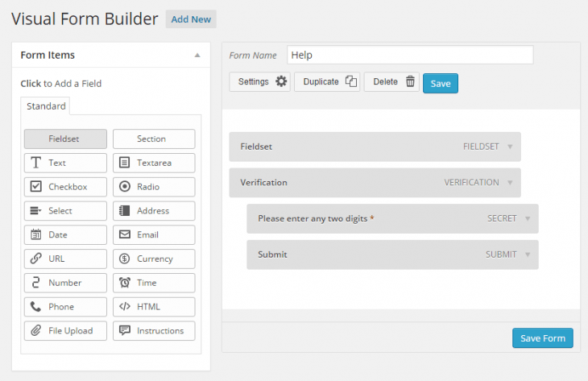
Task: Collapse the Form Items panel
Action: [x=197, y=55]
